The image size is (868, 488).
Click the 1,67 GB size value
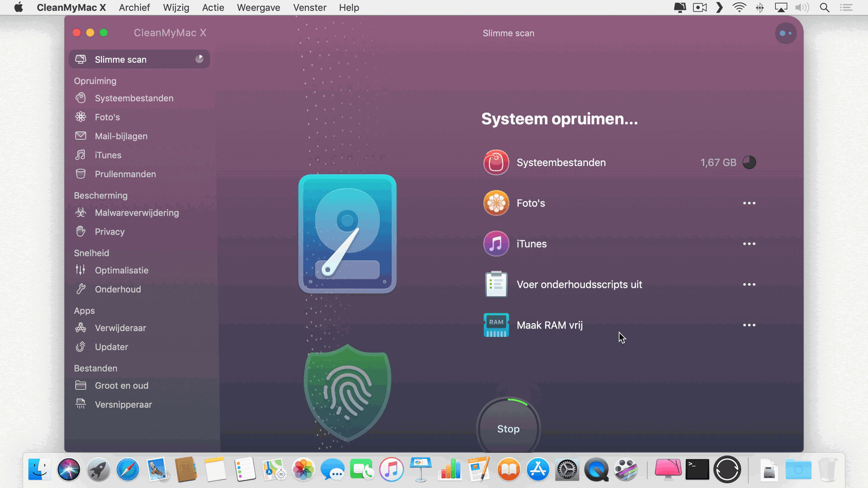[x=718, y=163]
